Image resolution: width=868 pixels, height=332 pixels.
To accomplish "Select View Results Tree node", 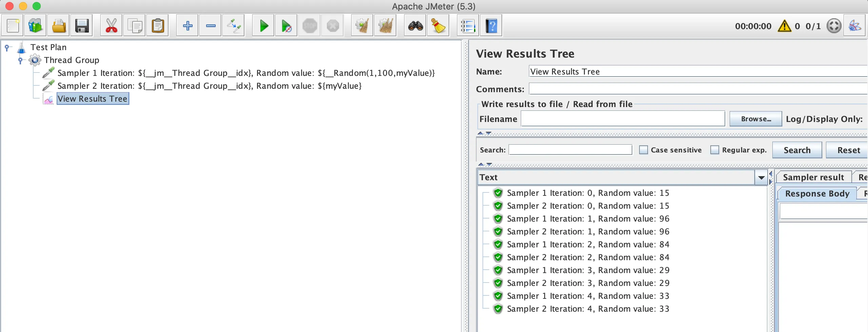I will pos(93,99).
